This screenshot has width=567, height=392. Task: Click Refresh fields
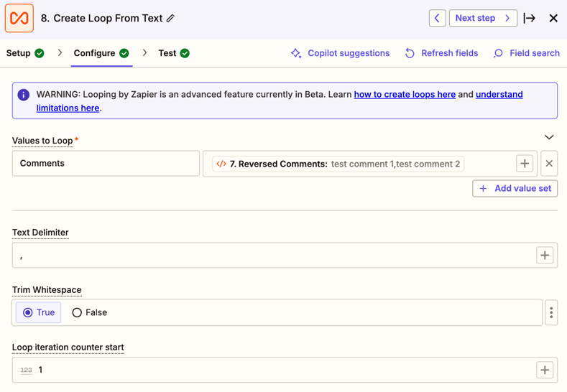coord(441,53)
